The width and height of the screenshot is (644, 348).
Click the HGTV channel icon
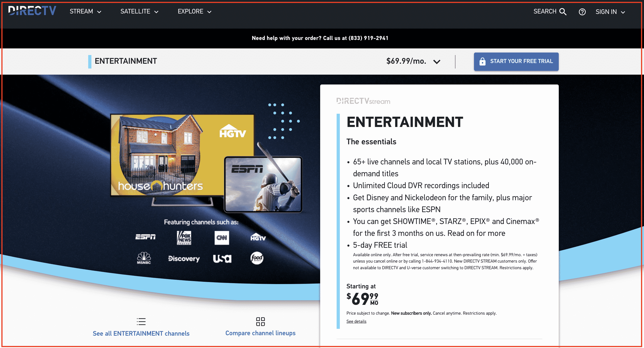[257, 238]
